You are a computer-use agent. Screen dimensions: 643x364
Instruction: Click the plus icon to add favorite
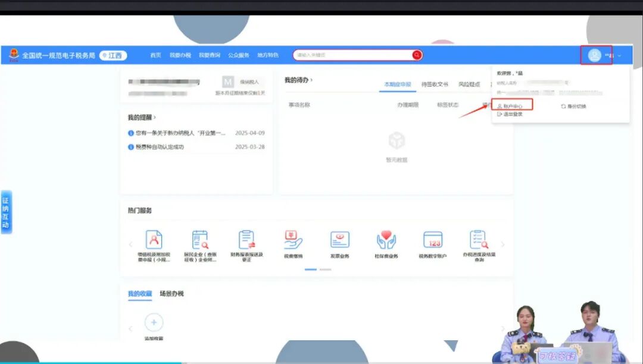tap(154, 322)
